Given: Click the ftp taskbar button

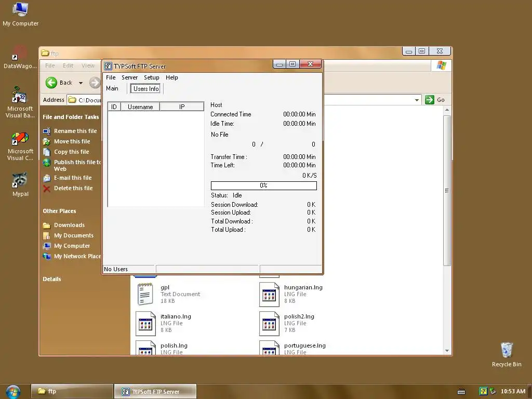Looking at the screenshot, I should pos(72,392).
